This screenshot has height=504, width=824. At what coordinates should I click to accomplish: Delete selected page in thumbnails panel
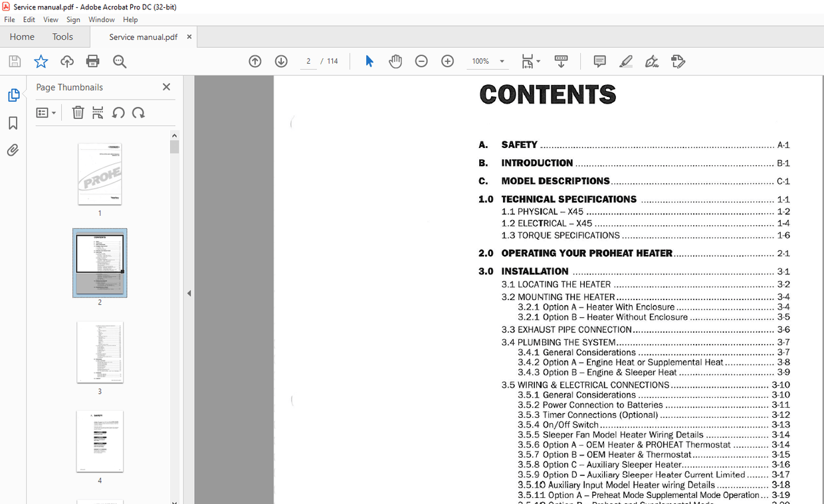[x=78, y=112]
